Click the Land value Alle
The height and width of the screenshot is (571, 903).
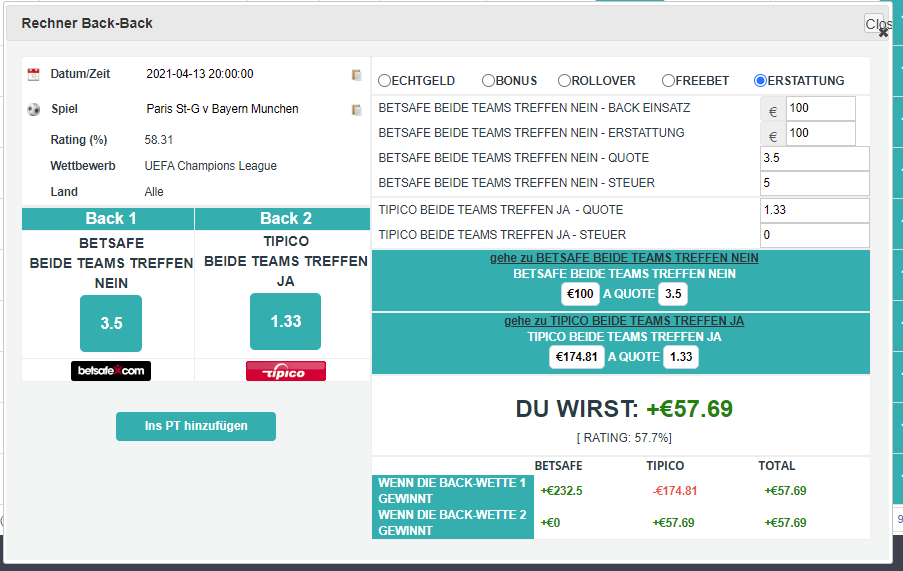click(x=154, y=192)
